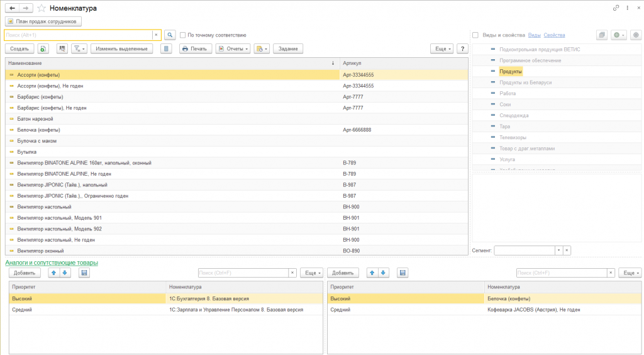This screenshot has height=355, width=644.
Task: Open the filter funnel dropdown
Action: pos(79,48)
